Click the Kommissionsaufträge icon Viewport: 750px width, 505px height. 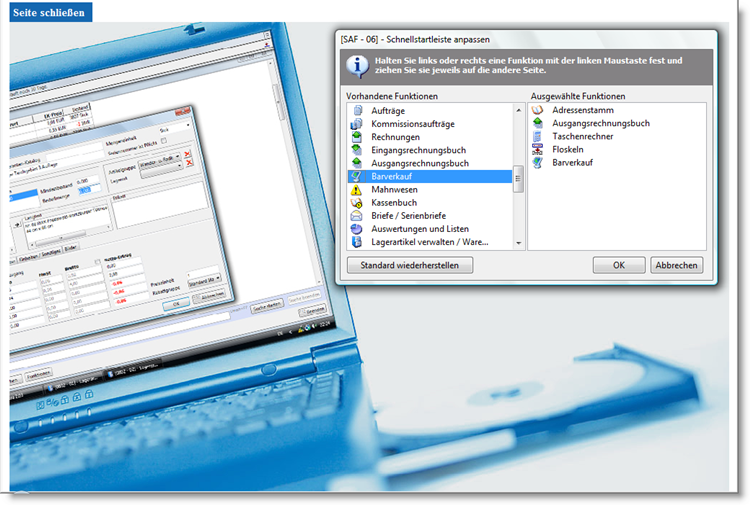(x=355, y=123)
